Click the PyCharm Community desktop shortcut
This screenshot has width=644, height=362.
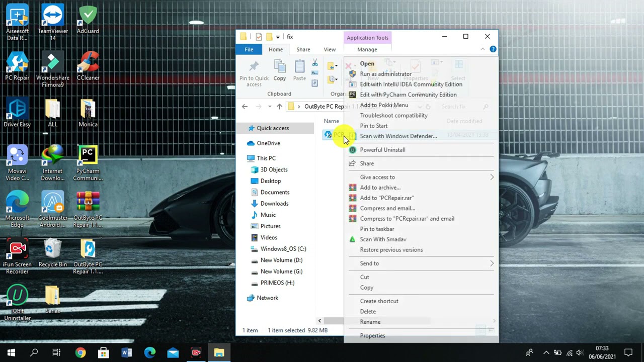click(88, 163)
